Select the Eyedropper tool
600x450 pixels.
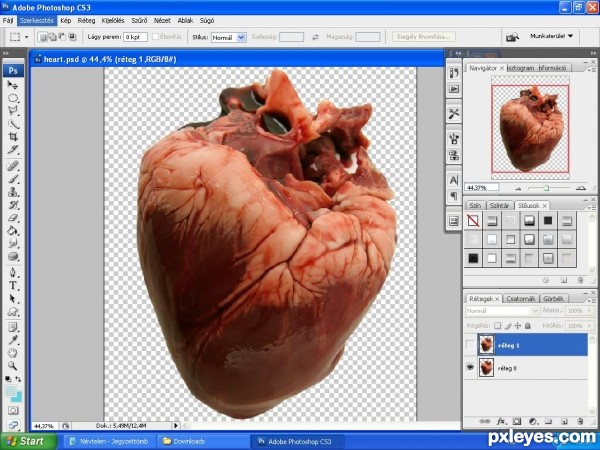coord(13,340)
